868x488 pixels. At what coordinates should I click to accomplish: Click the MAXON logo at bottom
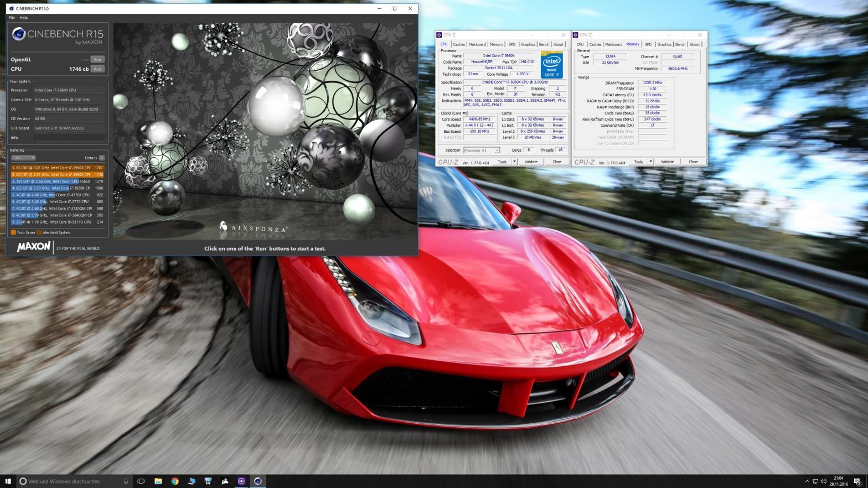[x=33, y=247]
